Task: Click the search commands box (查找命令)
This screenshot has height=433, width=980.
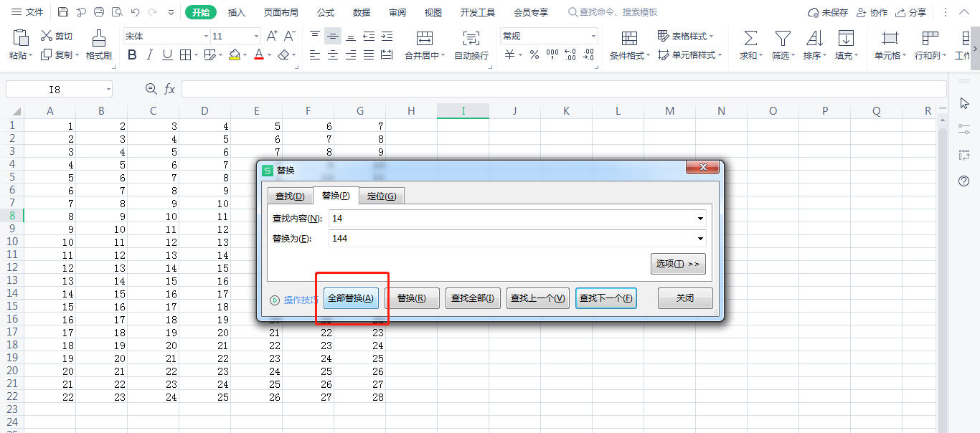Action: point(613,12)
